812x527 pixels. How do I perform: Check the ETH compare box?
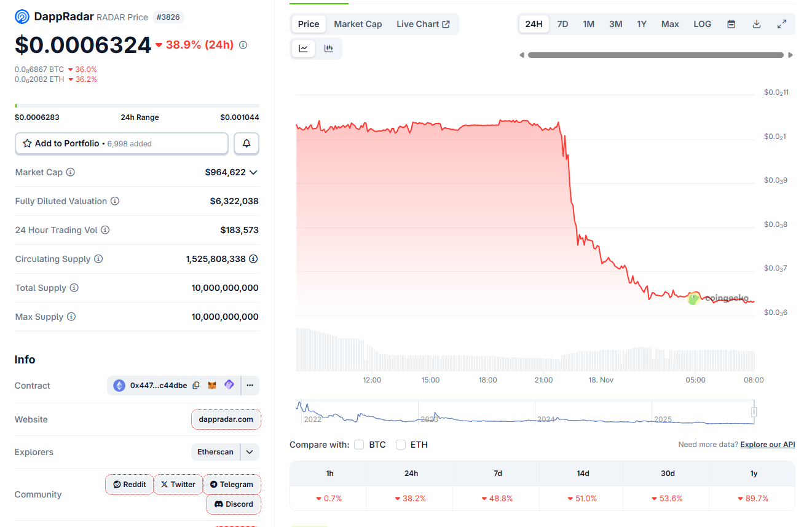coord(401,444)
